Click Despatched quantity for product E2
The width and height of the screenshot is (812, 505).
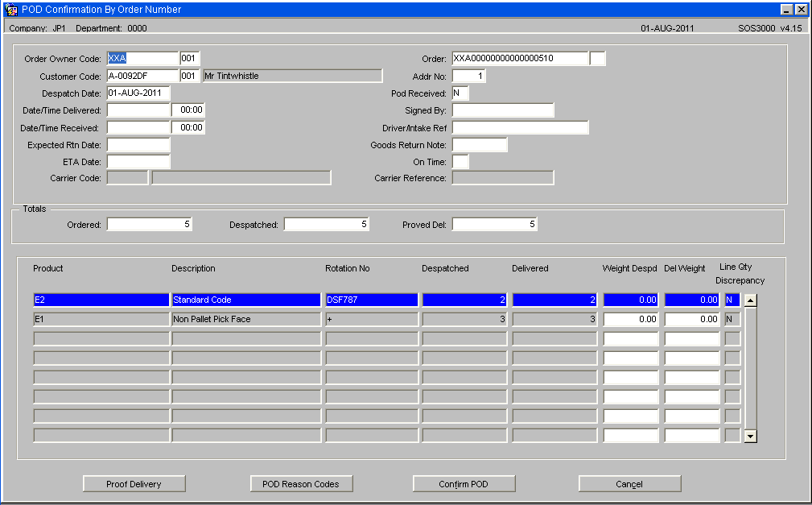point(464,300)
